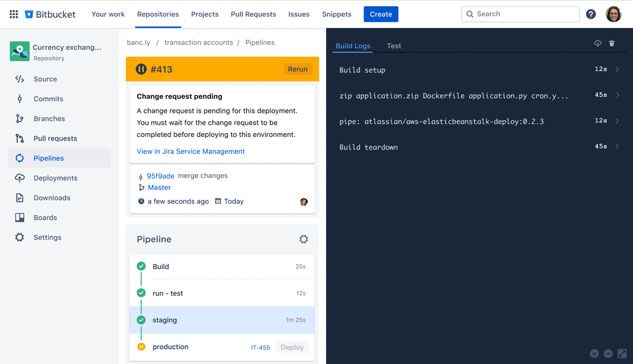Click the Branches icon in sidebar

click(x=19, y=118)
